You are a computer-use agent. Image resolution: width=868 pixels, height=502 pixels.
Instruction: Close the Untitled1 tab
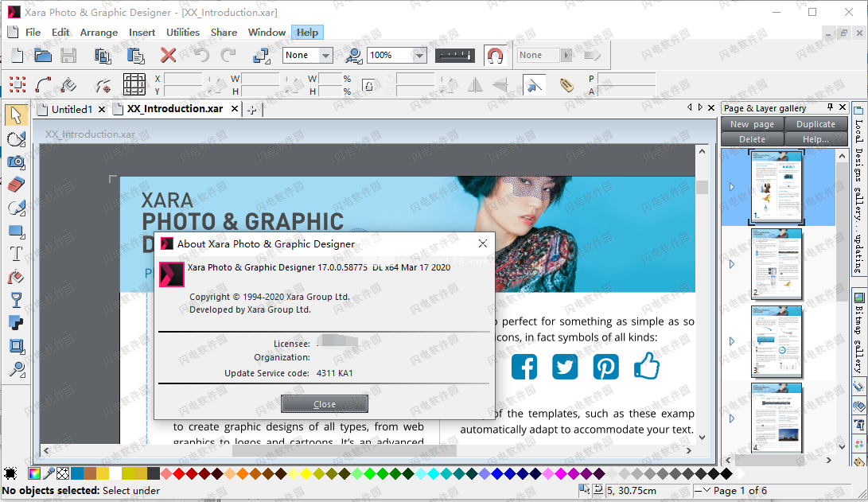pyautogui.click(x=102, y=110)
